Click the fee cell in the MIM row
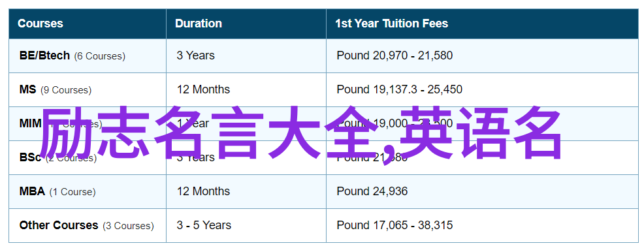Screen dimensions: 644x252 [483, 123]
